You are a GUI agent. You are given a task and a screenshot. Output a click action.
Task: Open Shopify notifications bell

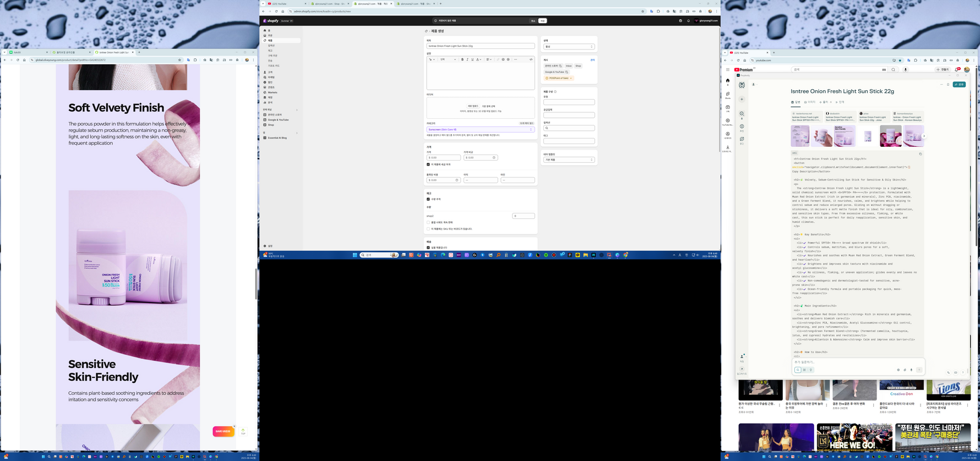tap(688, 21)
